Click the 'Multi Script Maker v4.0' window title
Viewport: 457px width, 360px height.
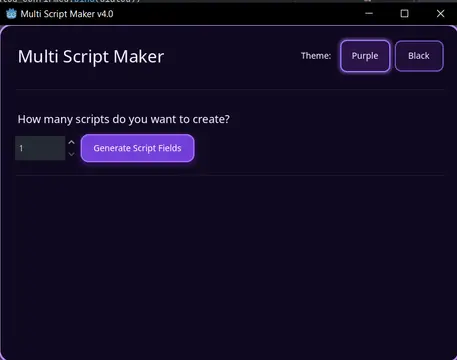tap(67, 14)
